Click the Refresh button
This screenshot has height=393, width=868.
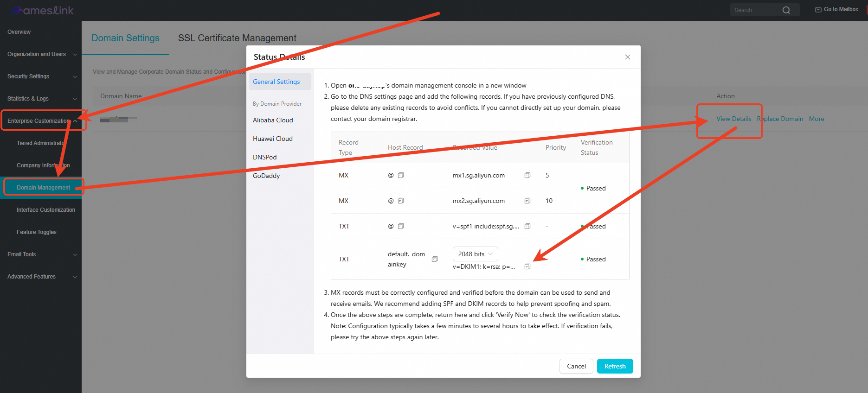615,366
